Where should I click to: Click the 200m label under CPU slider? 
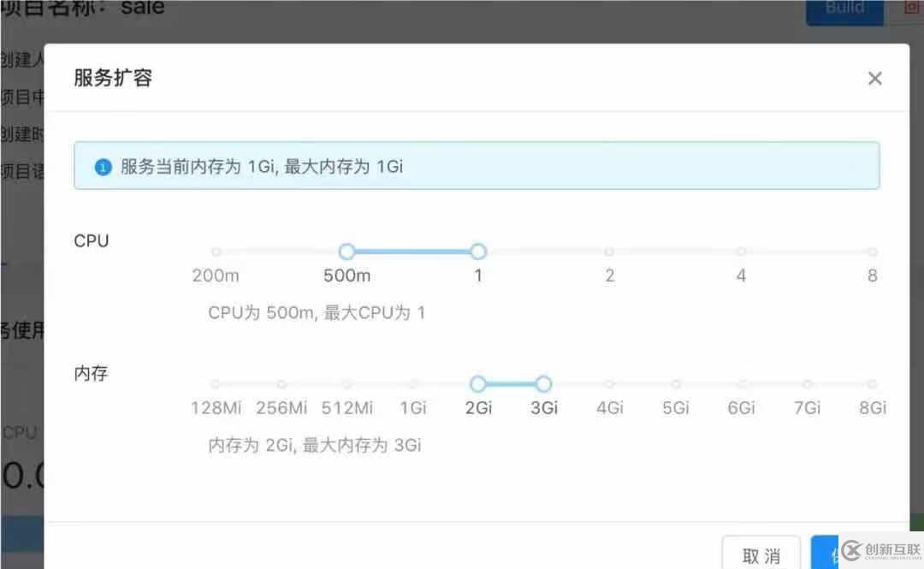click(216, 276)
